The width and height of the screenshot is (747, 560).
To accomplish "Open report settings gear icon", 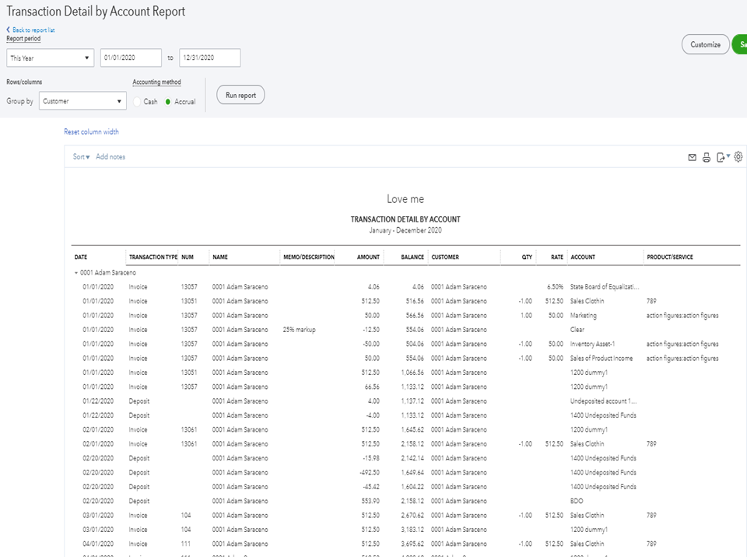I will point(738,157).
